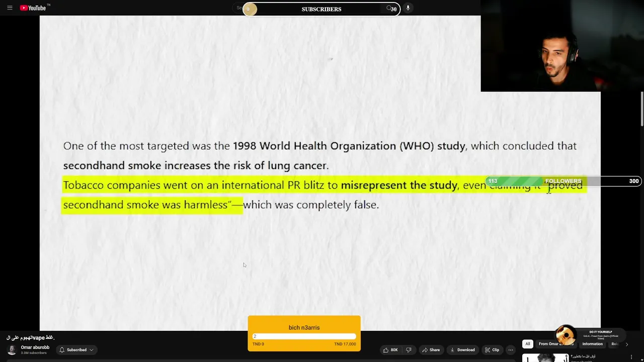
Task: Click the '3.3M subscribers' count text
Action: [34, 353]
